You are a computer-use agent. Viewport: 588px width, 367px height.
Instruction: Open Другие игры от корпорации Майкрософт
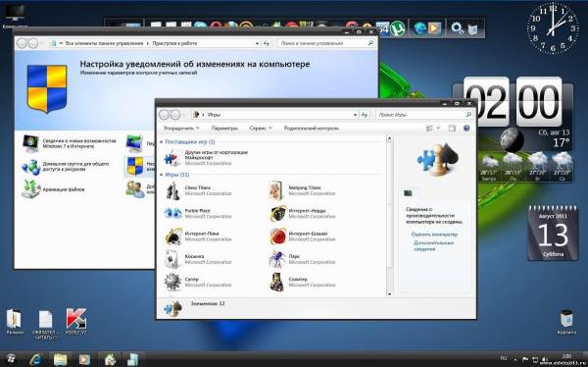(206, 158)
